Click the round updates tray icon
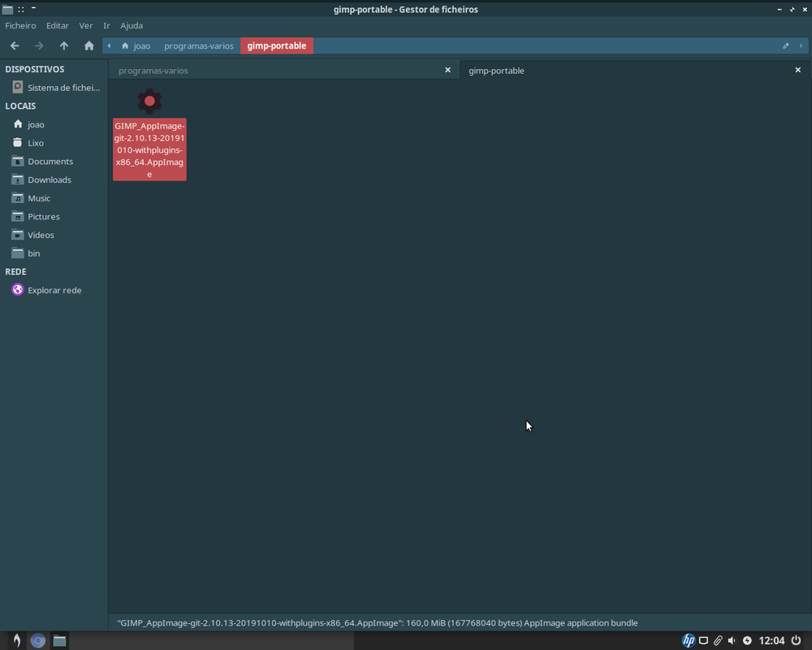Viewport: 812px width, 650px height. [747, 641]
